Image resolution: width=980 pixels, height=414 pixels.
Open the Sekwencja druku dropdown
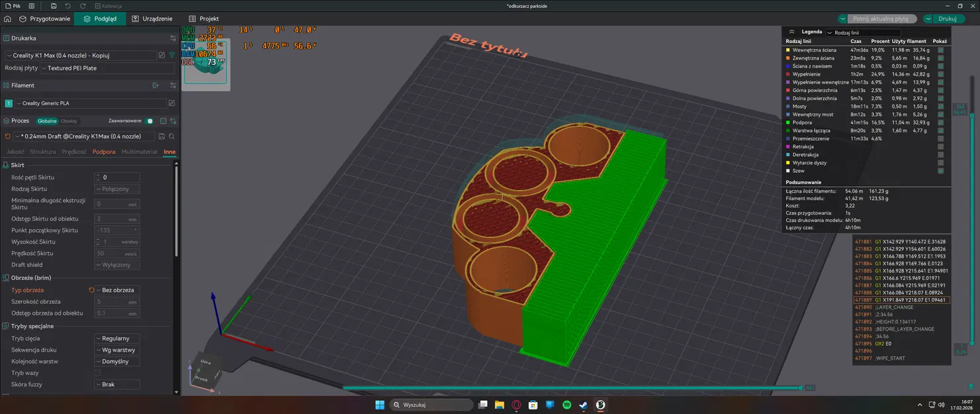[x=117, y=350]
